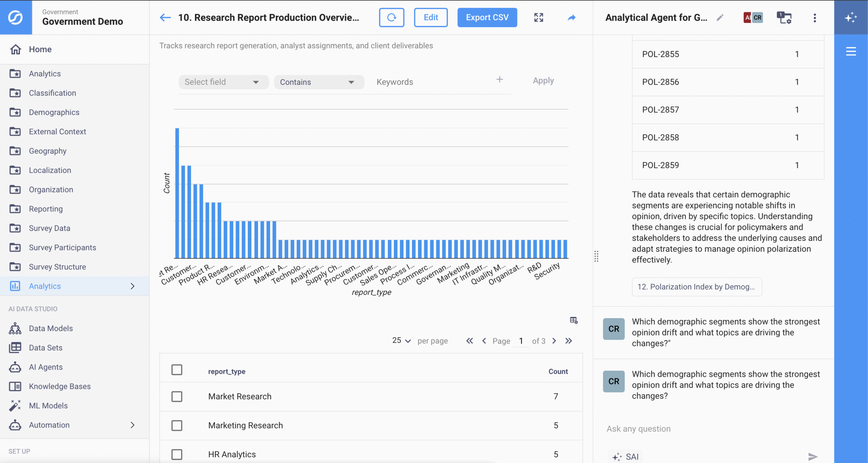Click the table columns settings icon
Screen dimensions: 868x463
click(x=573, y=320)
